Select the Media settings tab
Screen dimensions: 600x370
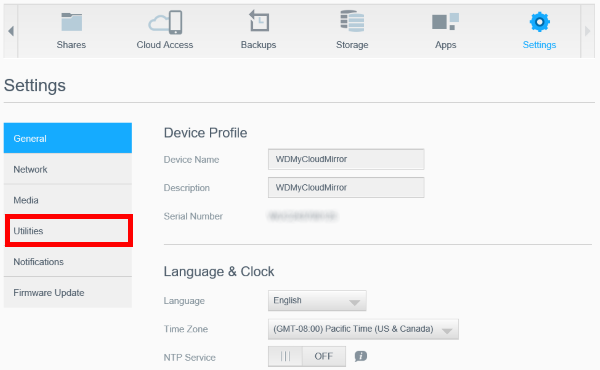[x=68, y=200]
